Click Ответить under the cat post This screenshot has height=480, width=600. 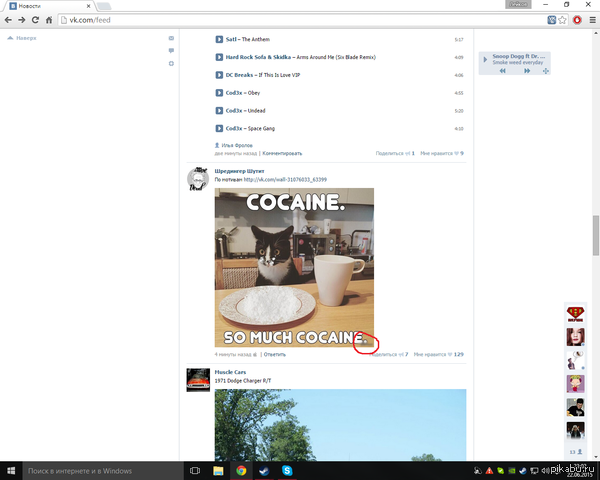[x=274, y=354]
